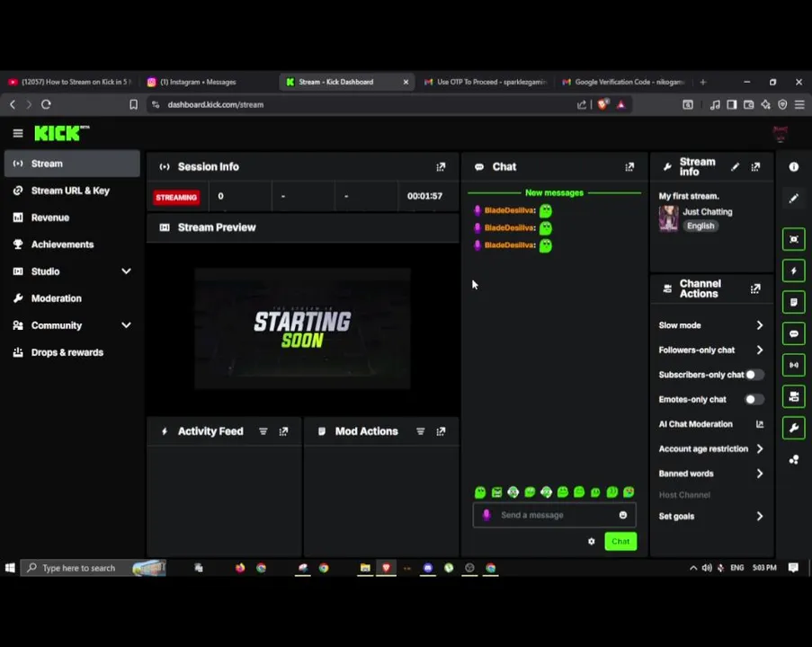Toggle the stream preview panel icon in rail
The image size is (812, 647).
[x=793, y=239]
